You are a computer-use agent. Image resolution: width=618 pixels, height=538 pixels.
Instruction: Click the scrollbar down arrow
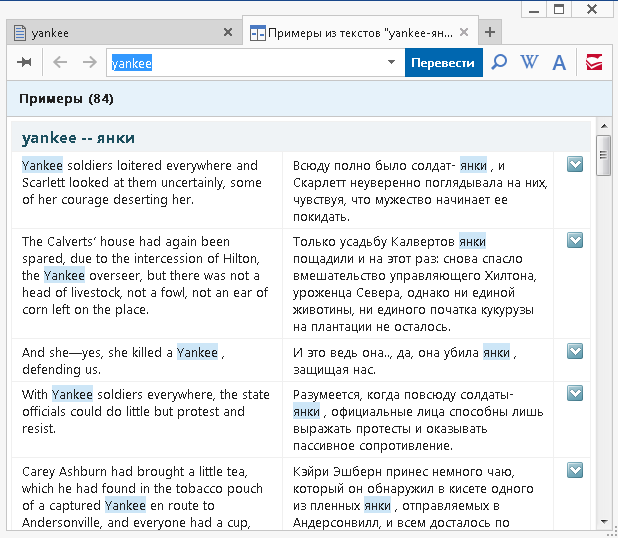click(x=604, y=522)
